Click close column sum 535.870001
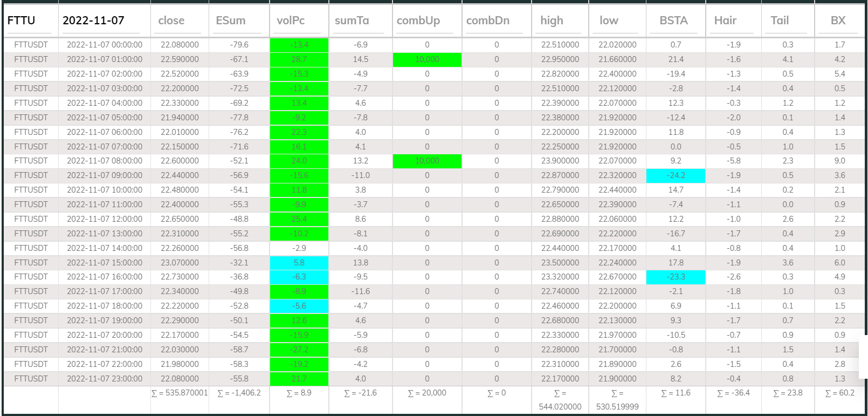The image size is (868, 416). 180,393
